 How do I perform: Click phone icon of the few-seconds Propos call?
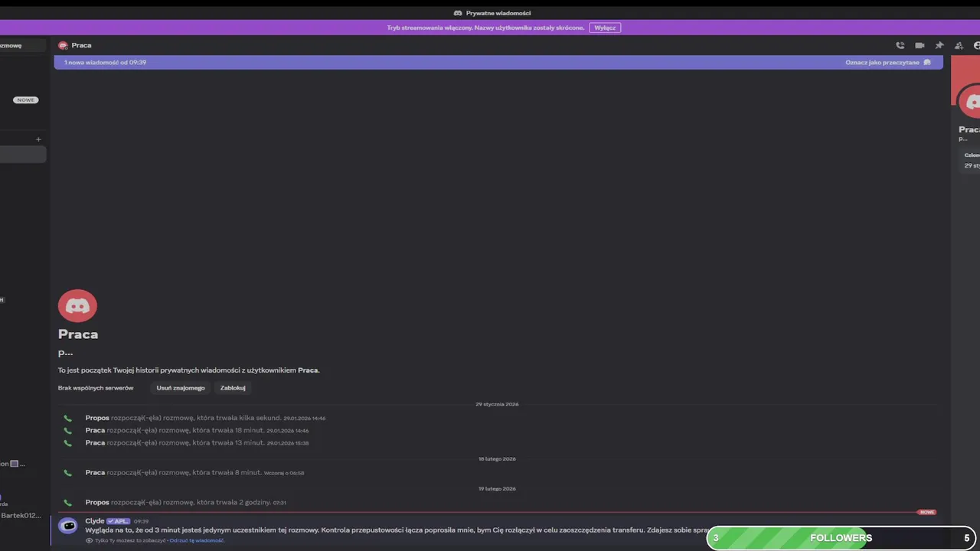pos(67,418)
